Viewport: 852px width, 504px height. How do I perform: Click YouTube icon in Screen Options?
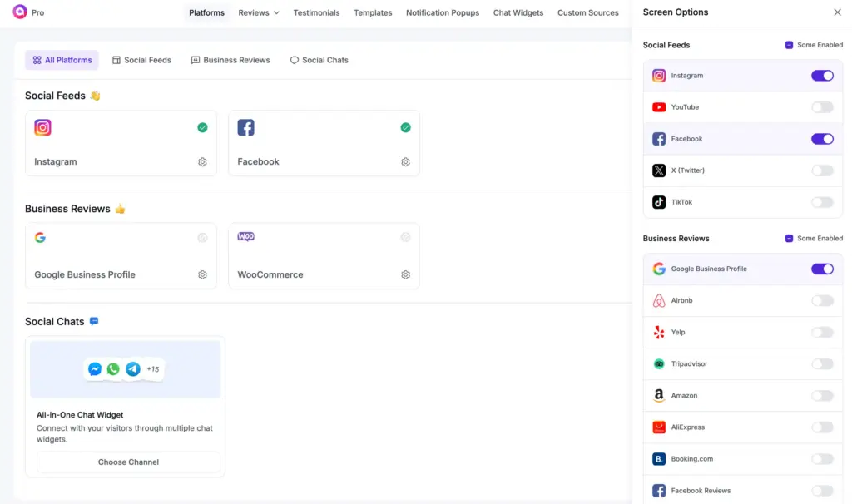659,107
